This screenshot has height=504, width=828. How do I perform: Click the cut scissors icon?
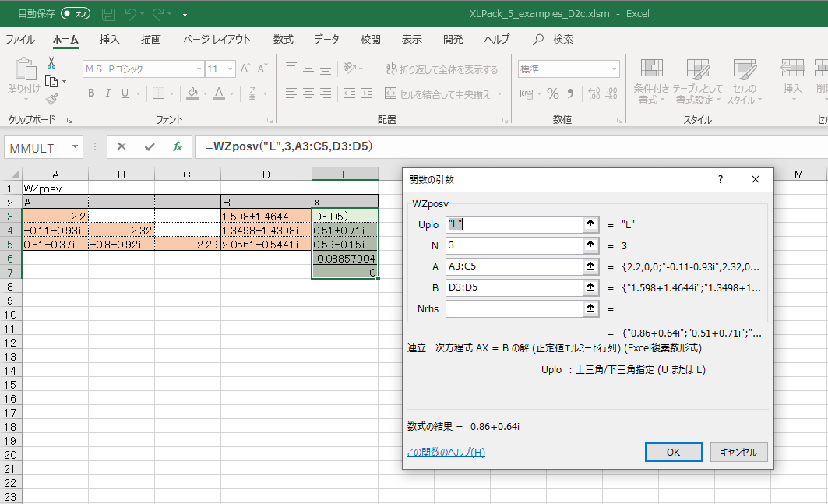(x=51, y=63)
